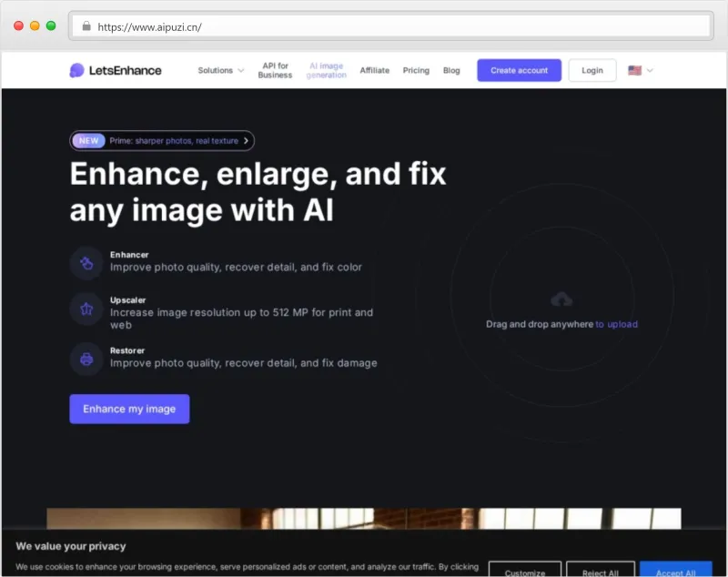
Task: Click the Create account button
Action: click(x=519, y=71)
